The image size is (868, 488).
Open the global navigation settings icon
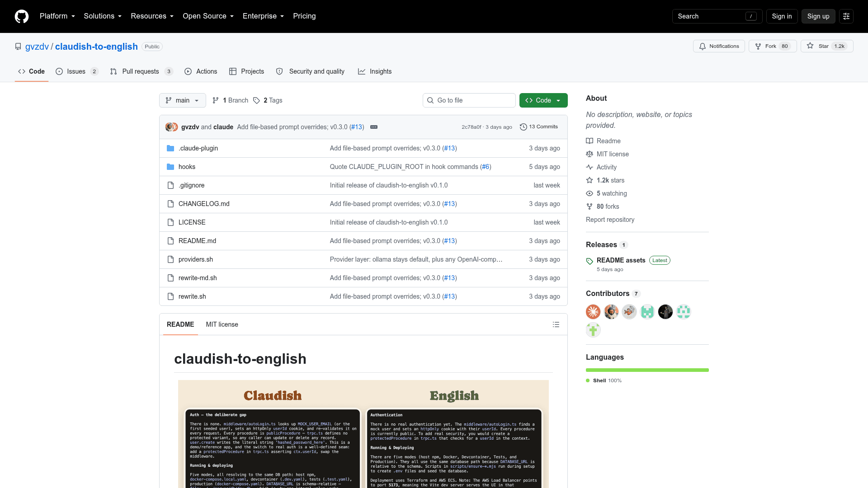(846, 16)
